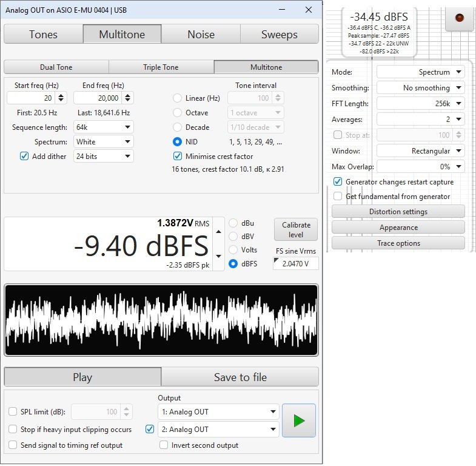Open the Window Rectangular dropdown
476x466 pixels.
tap(420, 150)
